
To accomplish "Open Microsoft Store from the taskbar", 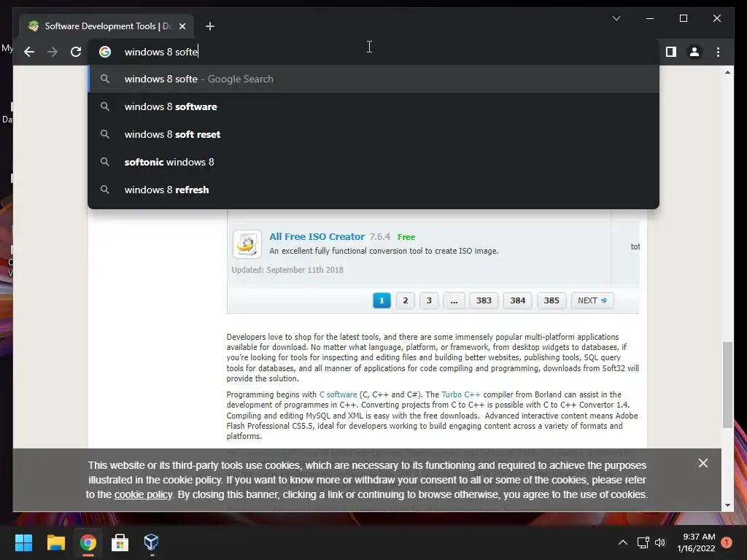I will click(120, 542).
